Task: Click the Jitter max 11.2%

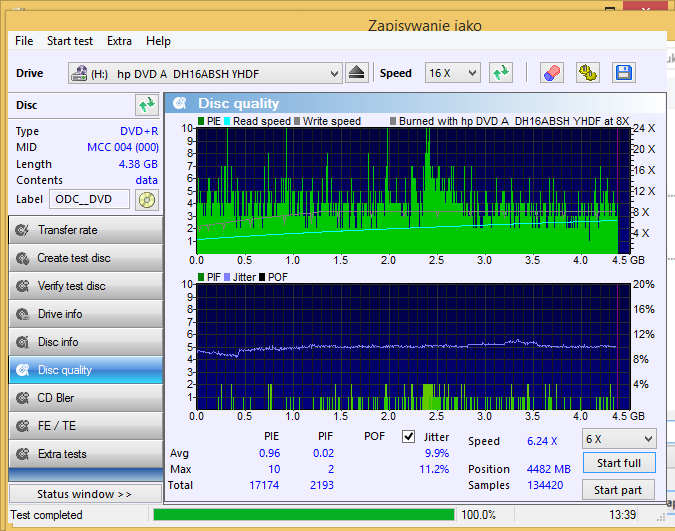Action: pyautogui.click(x=434, y=469)
